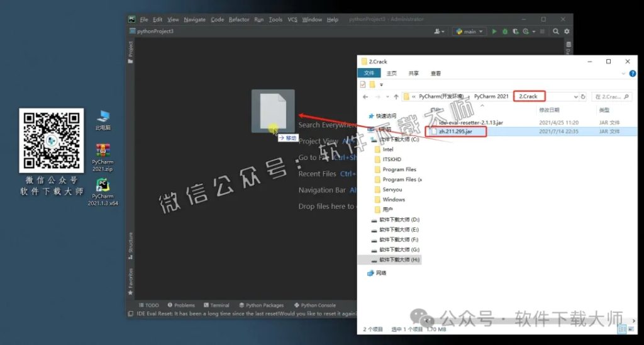The width and height of the screenshot is (644, 345).
Task: Open 共享 tab in Explorer ribbon
Action: pyautogui.click(x=414, y=73)
